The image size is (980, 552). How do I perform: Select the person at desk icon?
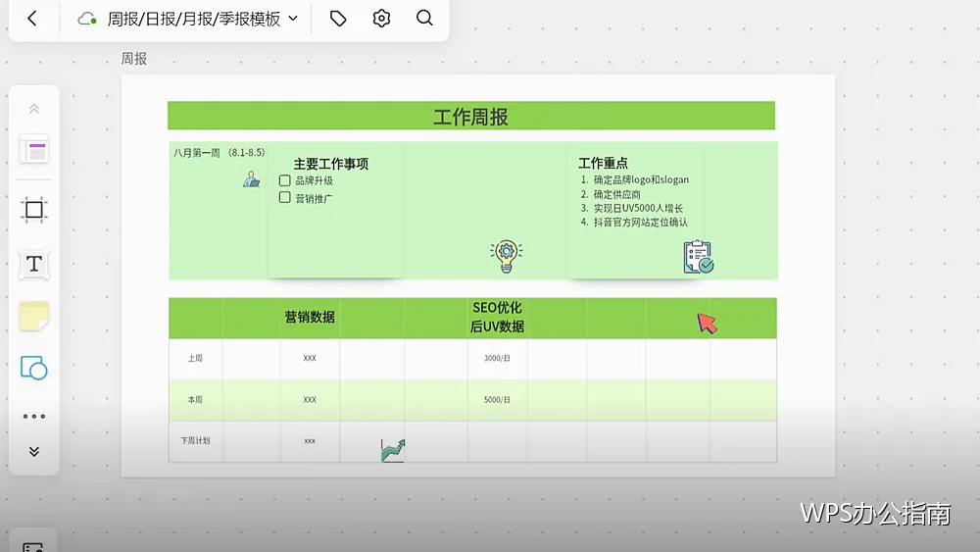click(x=251, y=179)
